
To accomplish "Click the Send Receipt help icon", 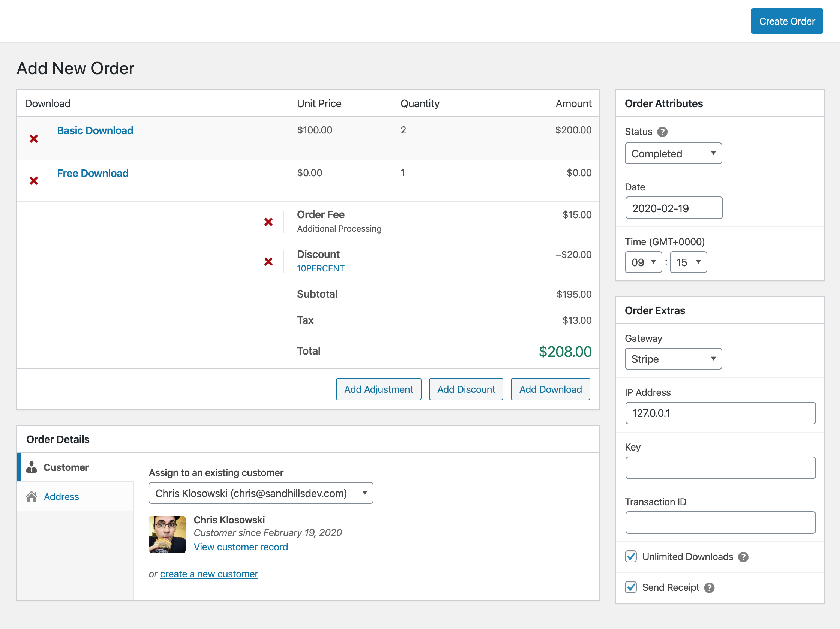I will [x=709, y=588].
